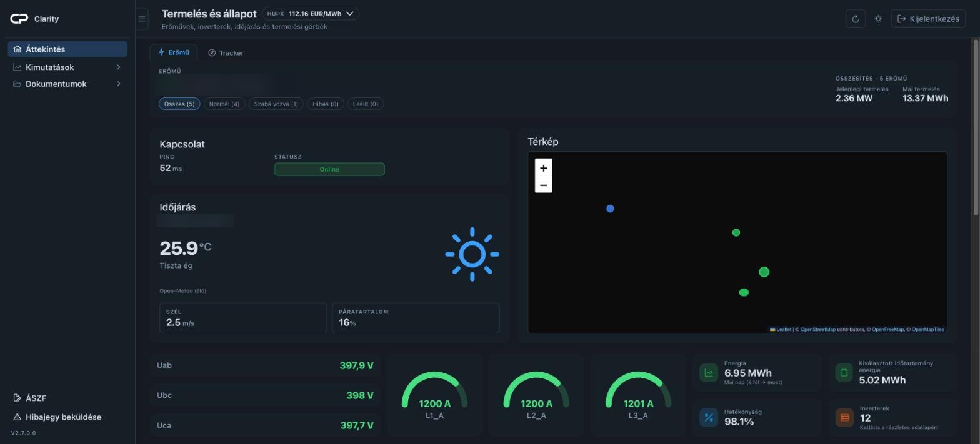980x444 pixels.
Task: Open the ÁSZF link
Action: click(x=30, y=398)
